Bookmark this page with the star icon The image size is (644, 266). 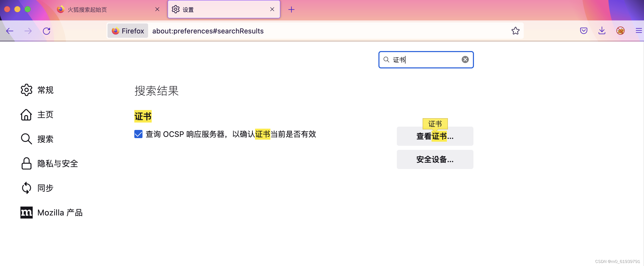tap(515, 31)
